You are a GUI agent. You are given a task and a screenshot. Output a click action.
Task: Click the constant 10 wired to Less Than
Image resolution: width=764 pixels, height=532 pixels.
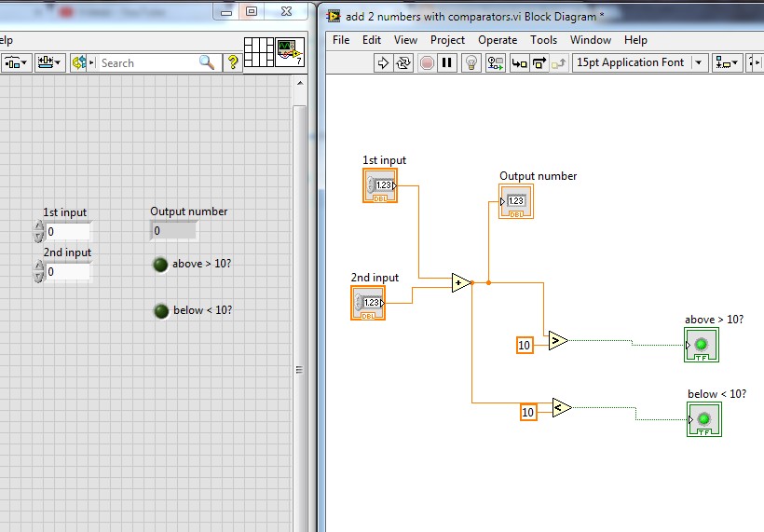[x=528, y=412]
